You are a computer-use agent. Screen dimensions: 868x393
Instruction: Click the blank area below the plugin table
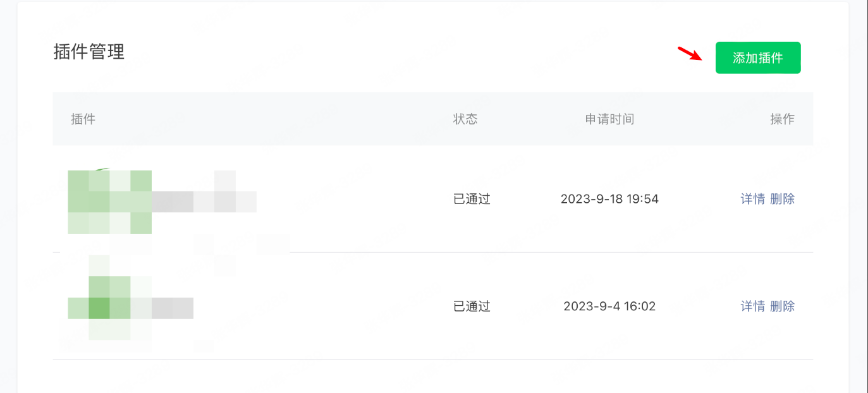[433, 377]
